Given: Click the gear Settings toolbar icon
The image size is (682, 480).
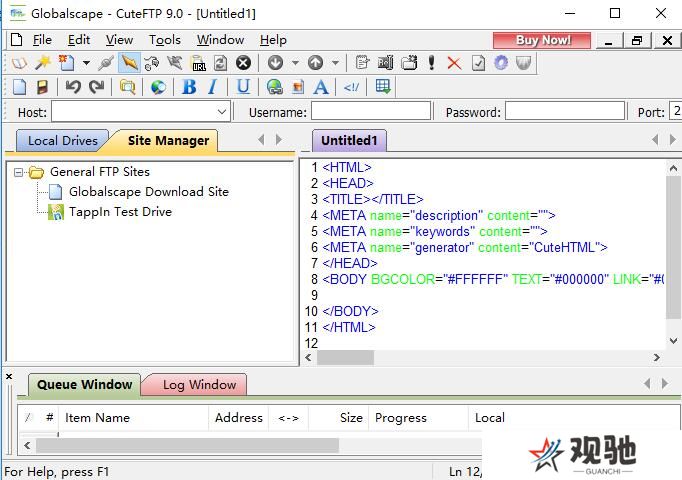Looking at the screenshot, I should coord(501,63).
